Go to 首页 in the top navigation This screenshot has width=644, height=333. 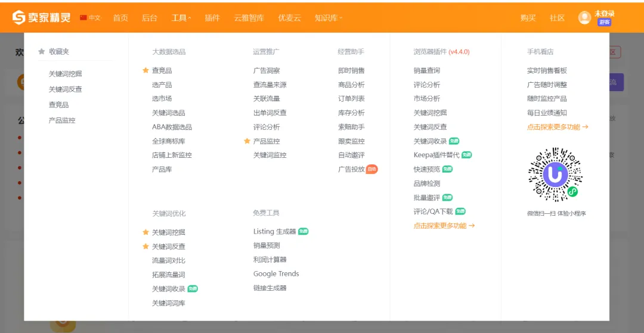(120, 18)
